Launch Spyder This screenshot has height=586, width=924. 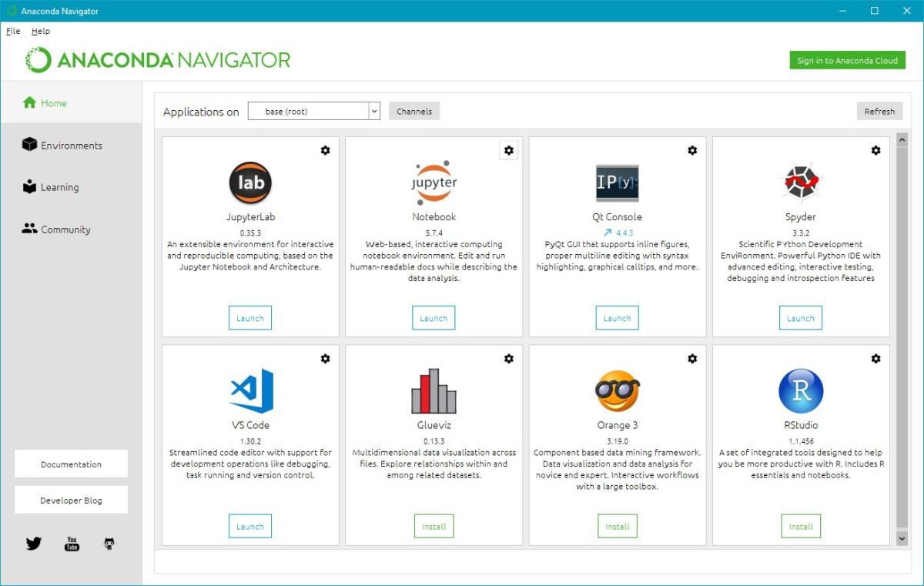801,318
